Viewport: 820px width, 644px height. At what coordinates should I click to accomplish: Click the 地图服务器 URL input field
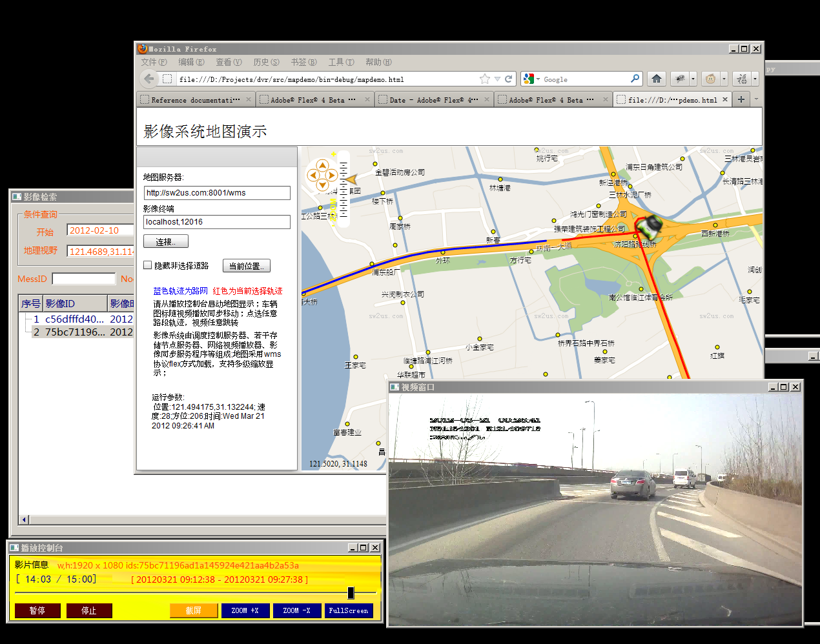pyautogui.click(x=217, y=193)
